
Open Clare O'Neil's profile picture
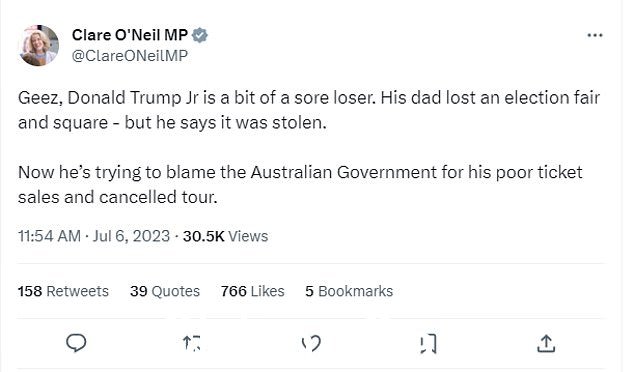39,45
